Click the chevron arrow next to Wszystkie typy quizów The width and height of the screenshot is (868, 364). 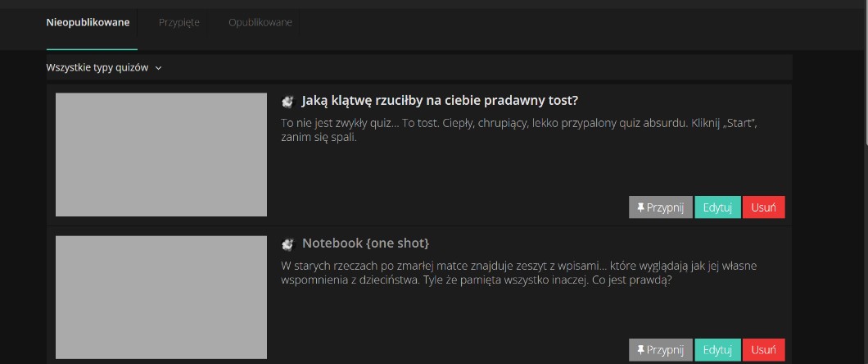[x=159, y=69]
